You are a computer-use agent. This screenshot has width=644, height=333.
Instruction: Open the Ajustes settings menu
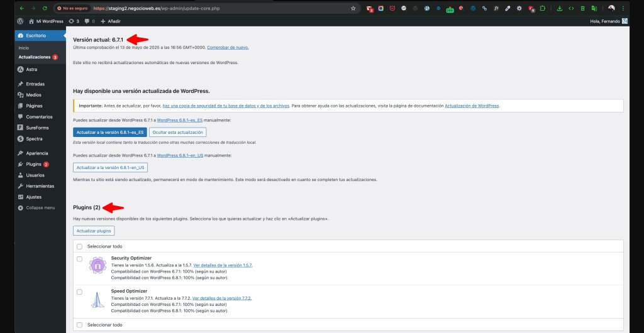(40, 197)
